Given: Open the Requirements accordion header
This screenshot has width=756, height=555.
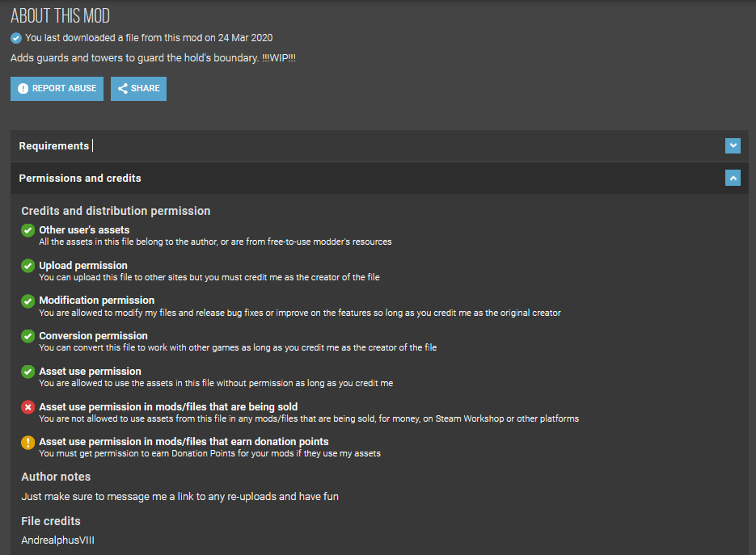Looking at the screenshot, I should point(379,146).
